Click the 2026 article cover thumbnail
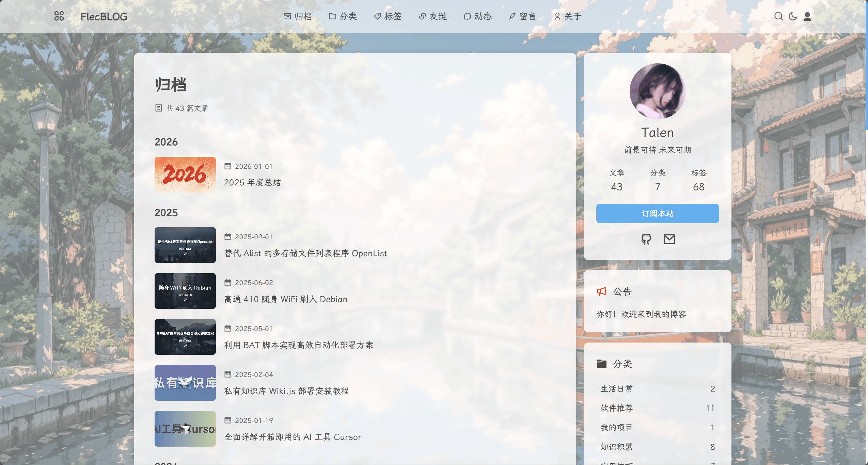 click(185, 175)
